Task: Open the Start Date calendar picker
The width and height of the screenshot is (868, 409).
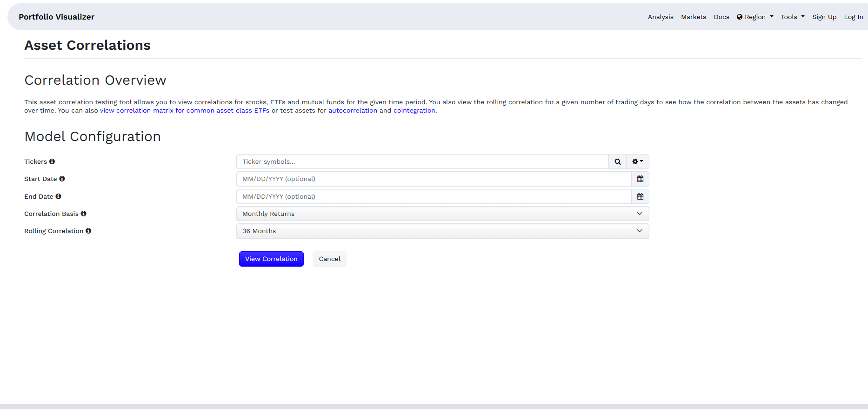Action: click(x=640, y=179)
